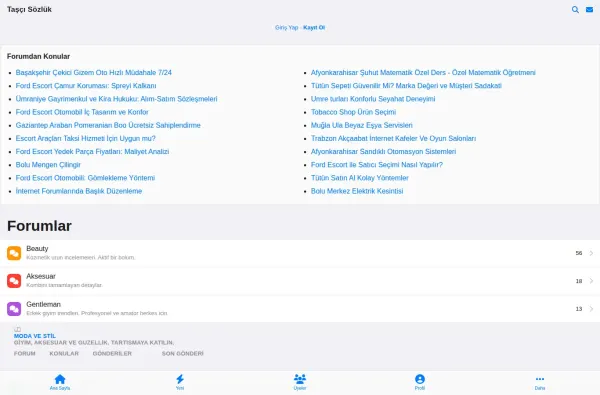This screenshot has width=600, height=395.
Task: Click the SON GÖNDERİ column label
Action: [x=183, y=354]
